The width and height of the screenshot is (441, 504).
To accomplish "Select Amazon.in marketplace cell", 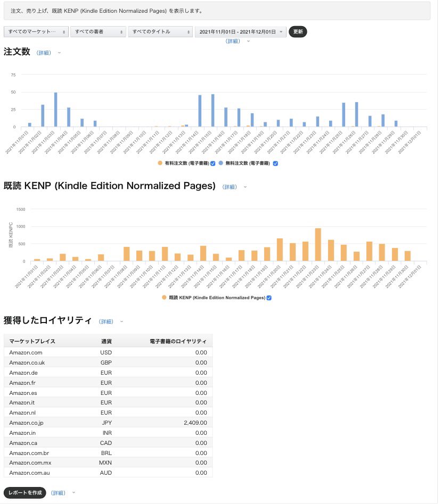I will click(x=22, y=433).
